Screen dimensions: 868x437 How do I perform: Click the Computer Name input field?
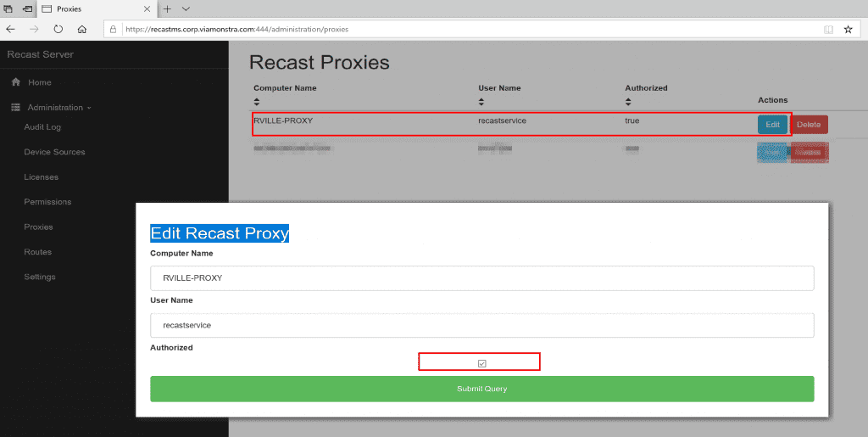click(x=481, y=278)
